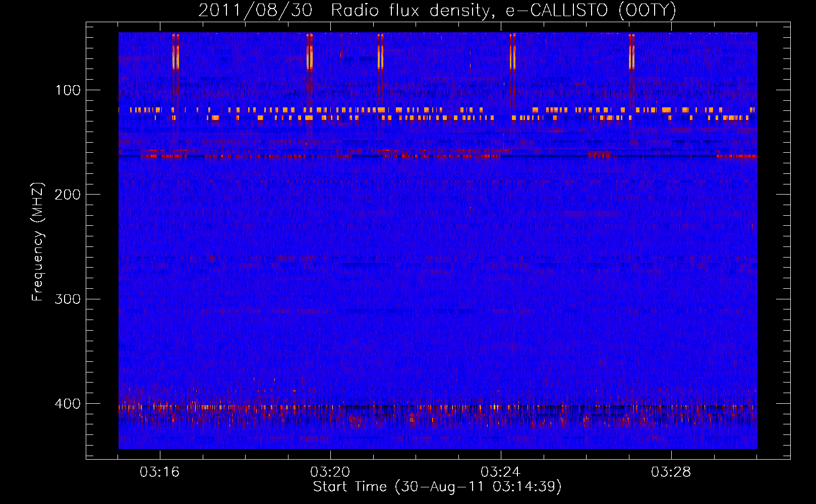
Task: Click the '200' frequency tick label
Action: [68, 195]
